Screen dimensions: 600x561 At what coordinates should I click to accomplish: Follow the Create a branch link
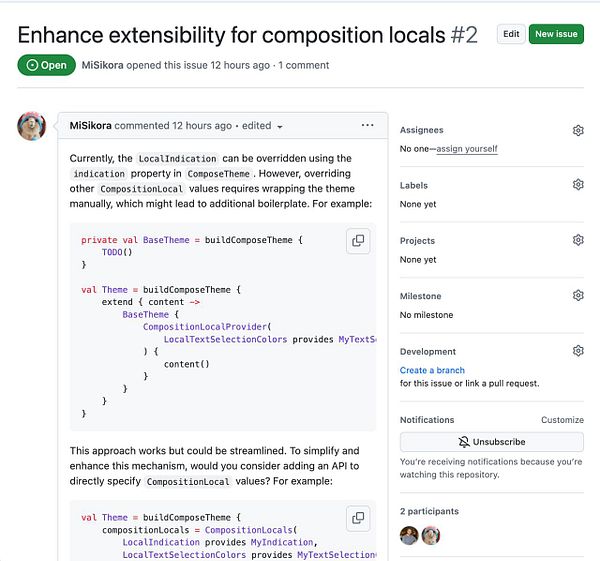(432, 370)
